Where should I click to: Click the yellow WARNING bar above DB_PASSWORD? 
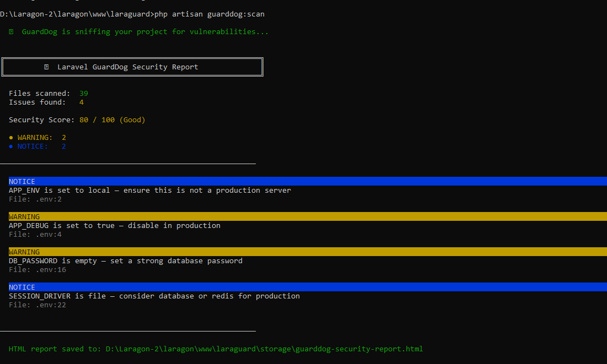[x=303, y=252]
